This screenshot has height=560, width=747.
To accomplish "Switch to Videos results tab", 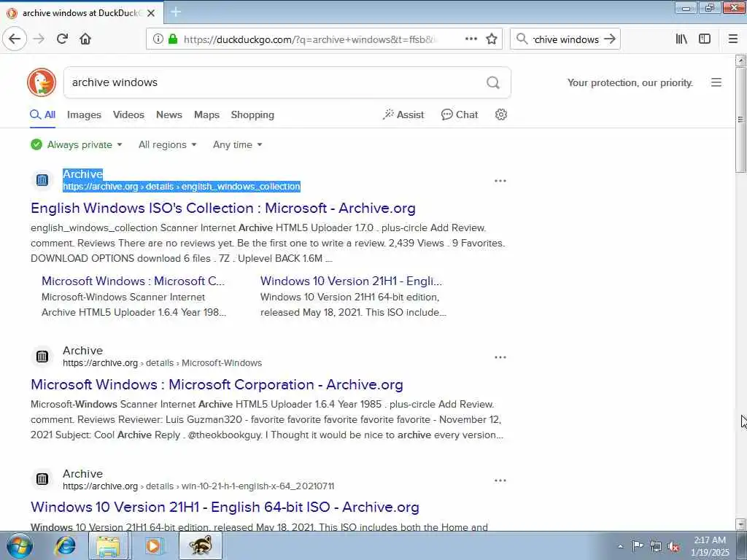I will [128, 114].
